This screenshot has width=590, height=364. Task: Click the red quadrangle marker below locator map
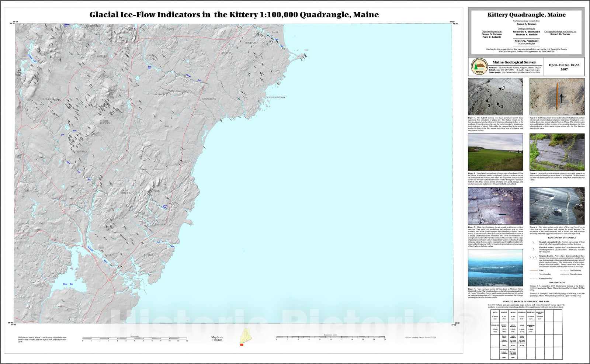242,345
